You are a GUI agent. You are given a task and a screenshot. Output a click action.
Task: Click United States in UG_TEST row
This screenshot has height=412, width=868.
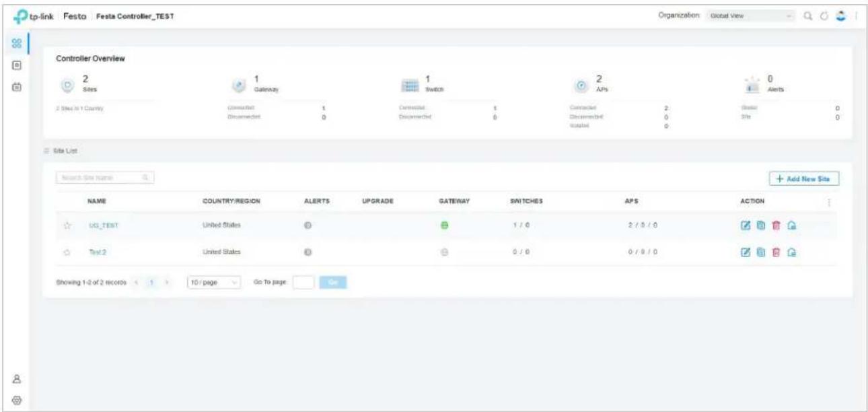(221, 226)
